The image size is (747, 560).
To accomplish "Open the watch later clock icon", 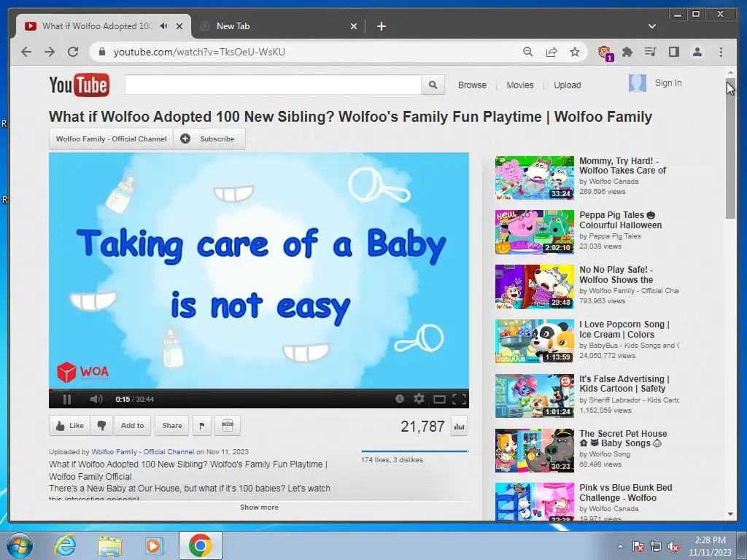I will point(399,399).
